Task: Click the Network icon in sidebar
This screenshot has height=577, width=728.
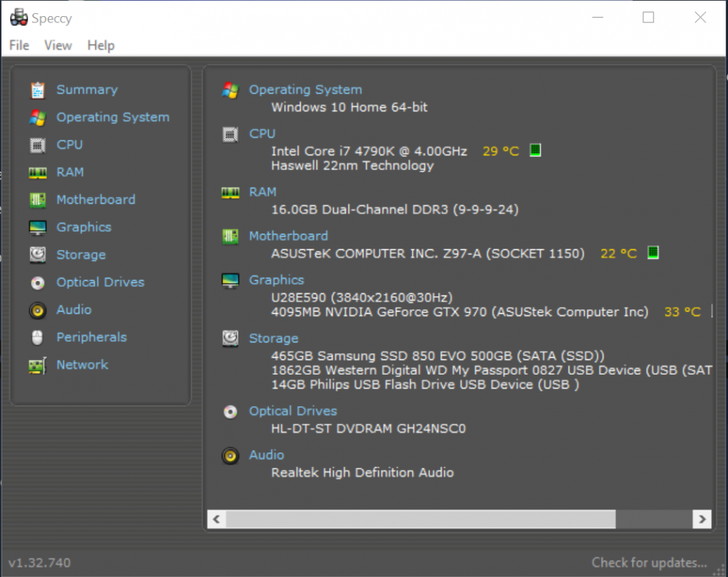Action: point(37,365)
